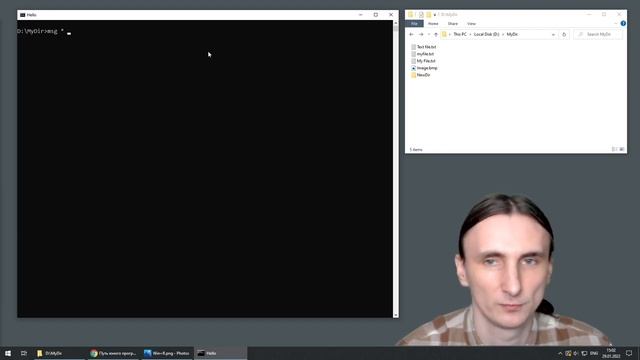Screen dimensions: 640x360
Task: Open the Windows Start menu
Action: tap(8, 353)
